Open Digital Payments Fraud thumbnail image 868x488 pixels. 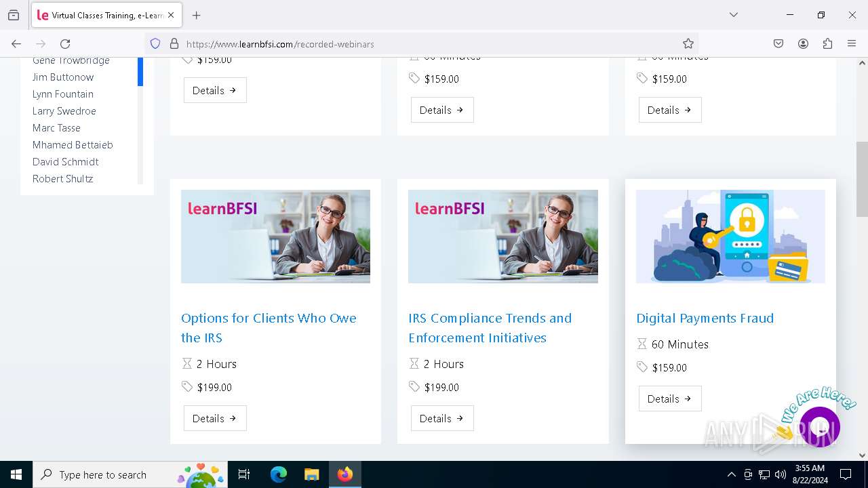730,237
